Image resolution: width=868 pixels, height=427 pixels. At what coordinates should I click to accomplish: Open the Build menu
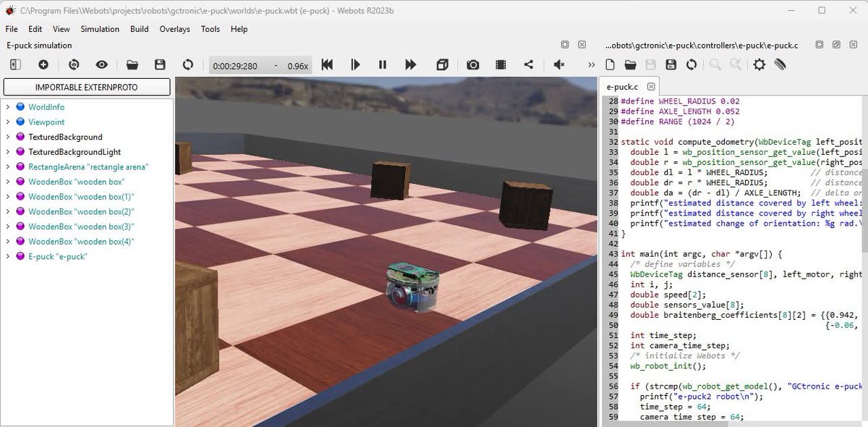pos(140,29)
